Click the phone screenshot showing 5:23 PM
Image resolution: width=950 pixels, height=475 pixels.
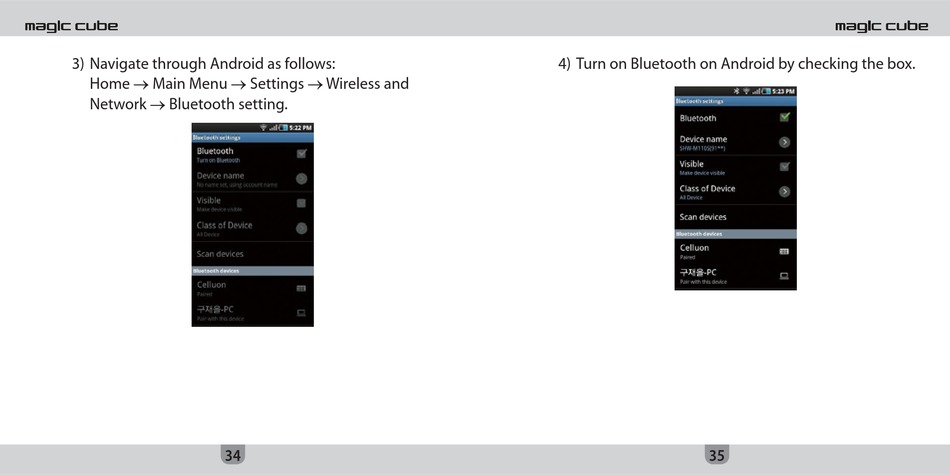click(x=736, y=188)
